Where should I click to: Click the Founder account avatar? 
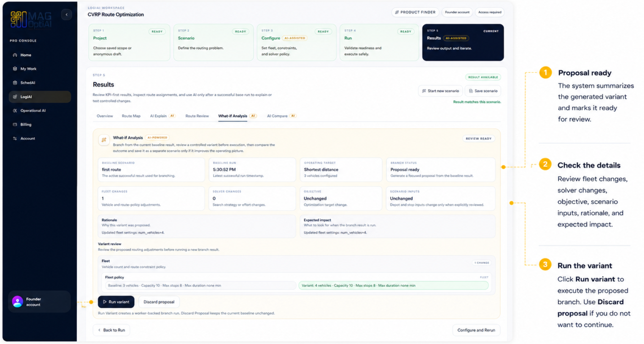pos(17,302)
